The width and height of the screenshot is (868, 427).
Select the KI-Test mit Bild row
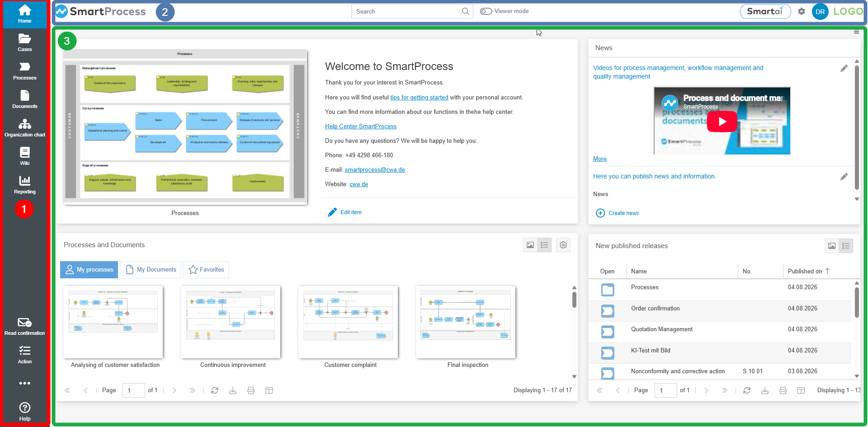[x=720, y=353]
